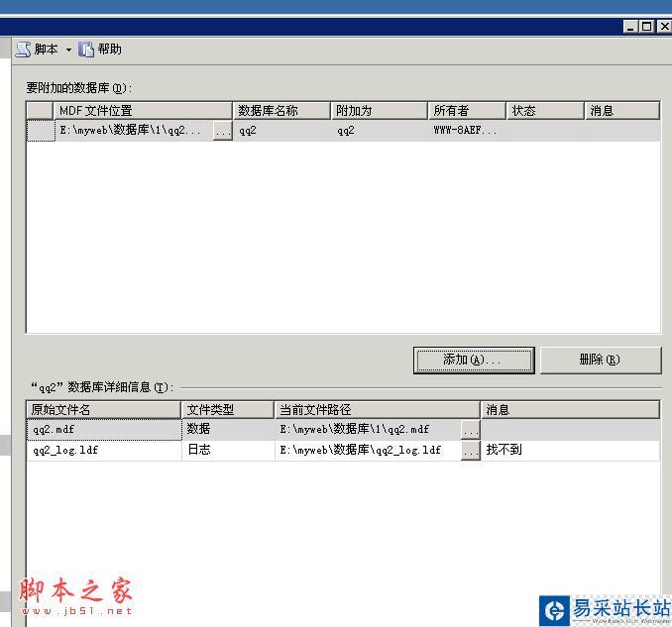The width and height of the screenshot is (672, 627).
Task: Select the row header of qq2 database row
Action: point(41,131)
